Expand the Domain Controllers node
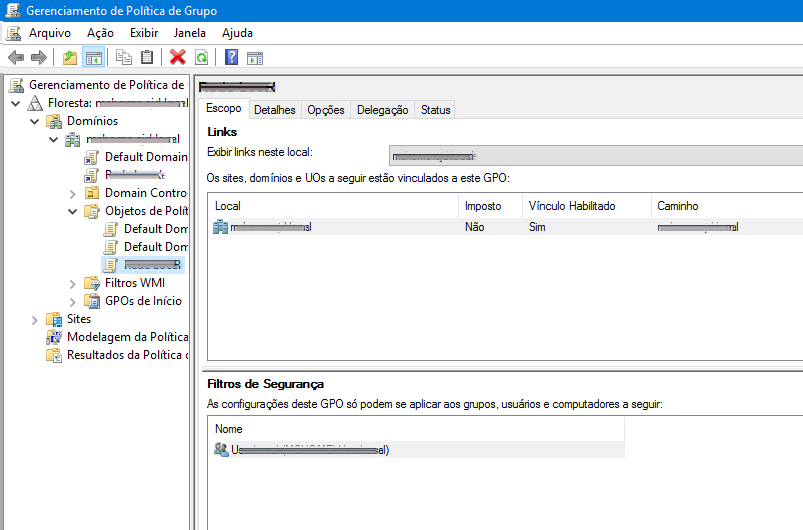The image size is (803, 530). (x=73, y=193)
